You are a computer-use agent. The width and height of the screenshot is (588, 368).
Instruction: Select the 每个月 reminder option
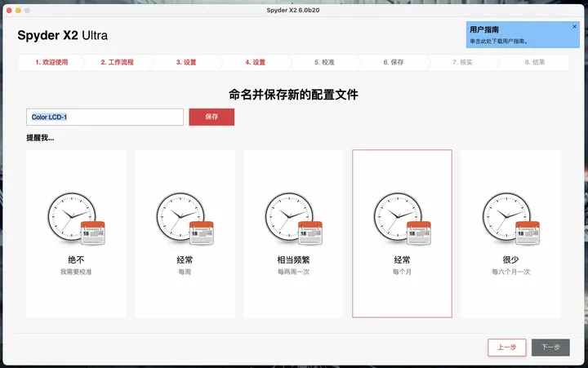[x=402, y=233]
